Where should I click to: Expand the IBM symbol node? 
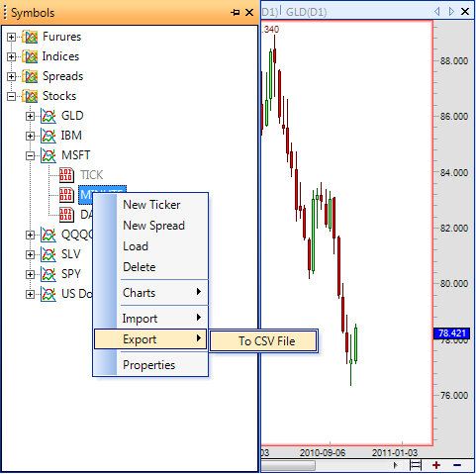tap(30, 136)
